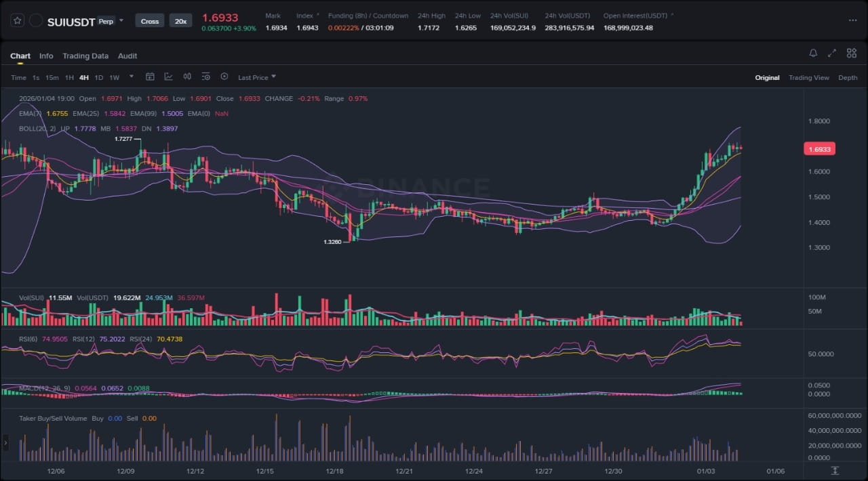Open the price alert bell icon

(x=813, y=53)
